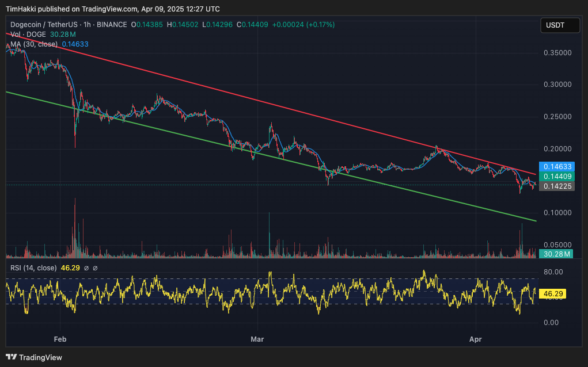The height and width of the screenshot is (367, 588).
Task: Click the TimHakki publisher header text
Action: pos(112,9)
